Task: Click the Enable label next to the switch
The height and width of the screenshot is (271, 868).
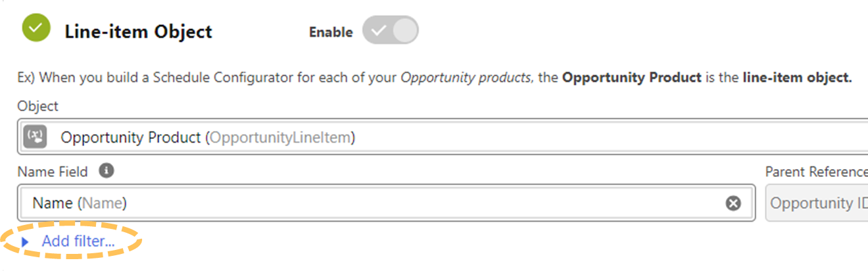Action: [331, 32]
